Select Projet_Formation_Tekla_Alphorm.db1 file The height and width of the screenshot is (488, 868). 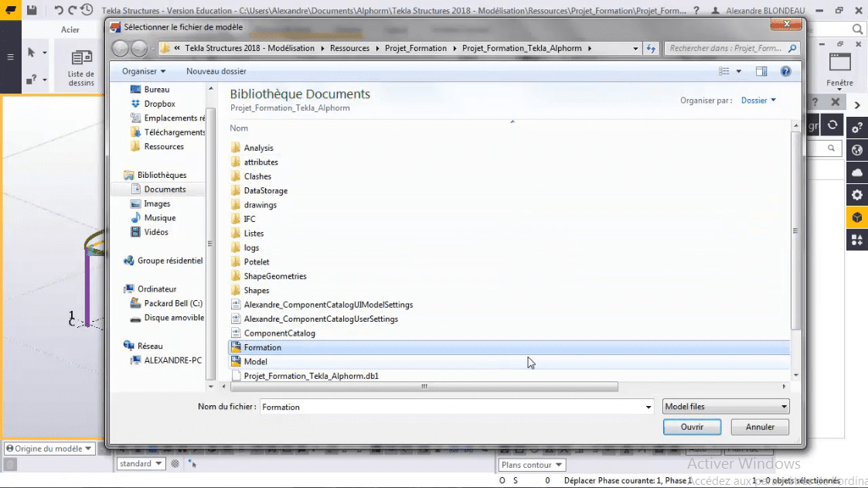point(311,376)
